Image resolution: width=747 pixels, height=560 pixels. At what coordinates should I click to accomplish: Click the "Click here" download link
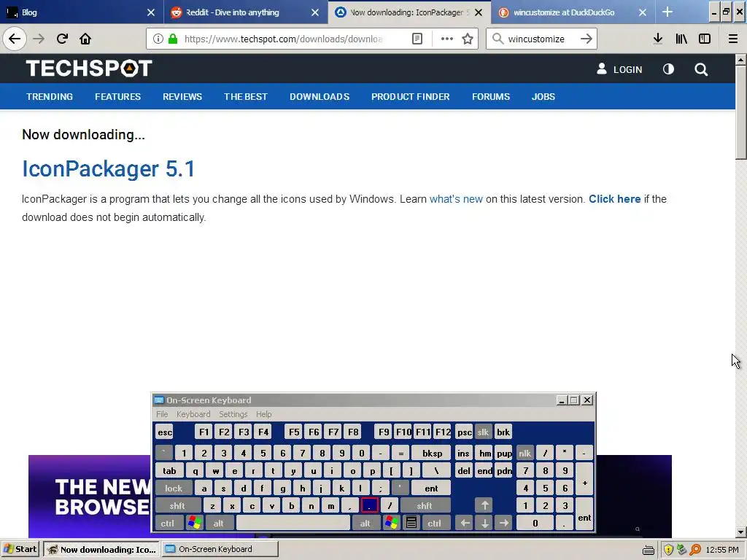click(614, 199)
